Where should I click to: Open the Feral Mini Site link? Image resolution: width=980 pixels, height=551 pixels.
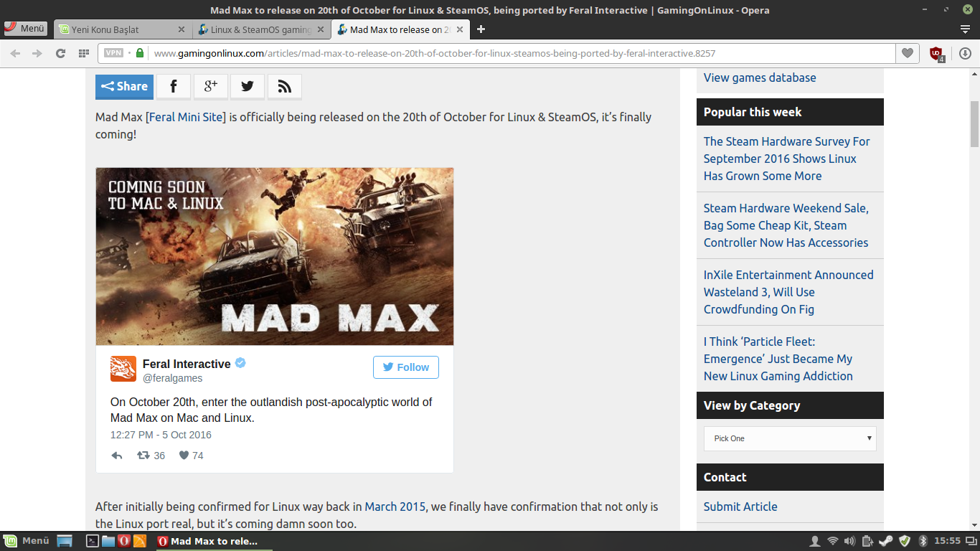click(186, 117)
